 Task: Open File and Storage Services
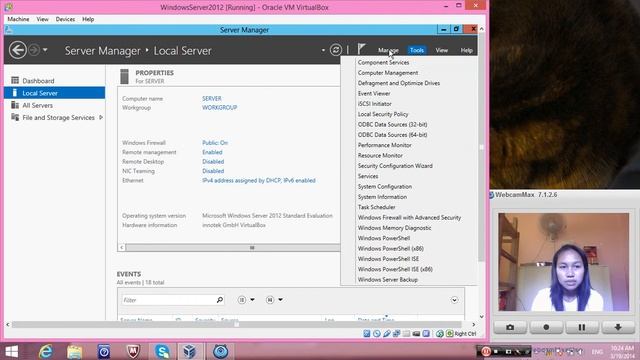[58, 118]
